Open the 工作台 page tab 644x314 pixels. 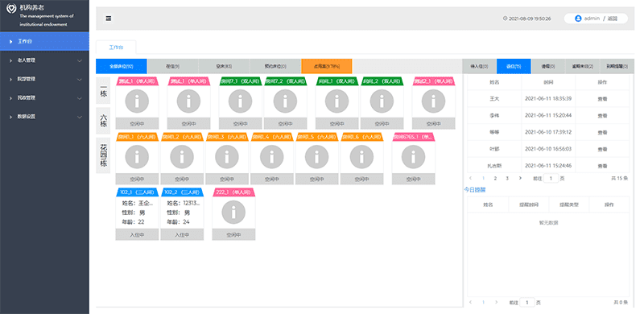(x=116, y=48)
